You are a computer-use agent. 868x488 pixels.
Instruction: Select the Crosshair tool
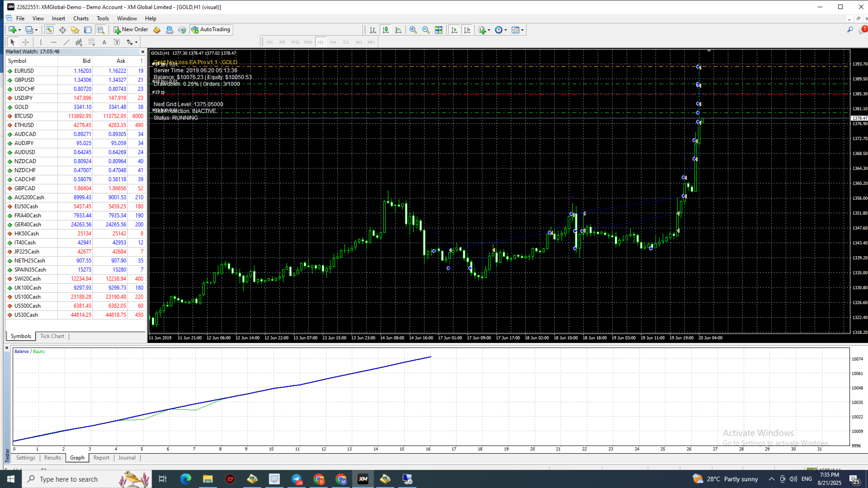tap(26, 42)
